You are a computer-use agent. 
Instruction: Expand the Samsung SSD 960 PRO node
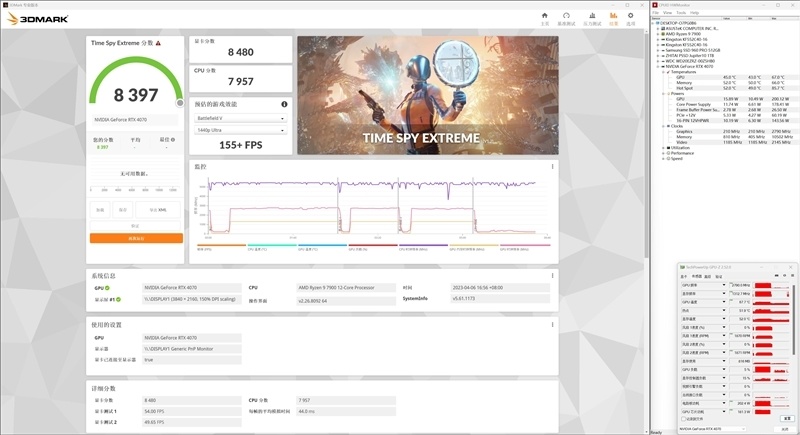[x=658, y=50]
